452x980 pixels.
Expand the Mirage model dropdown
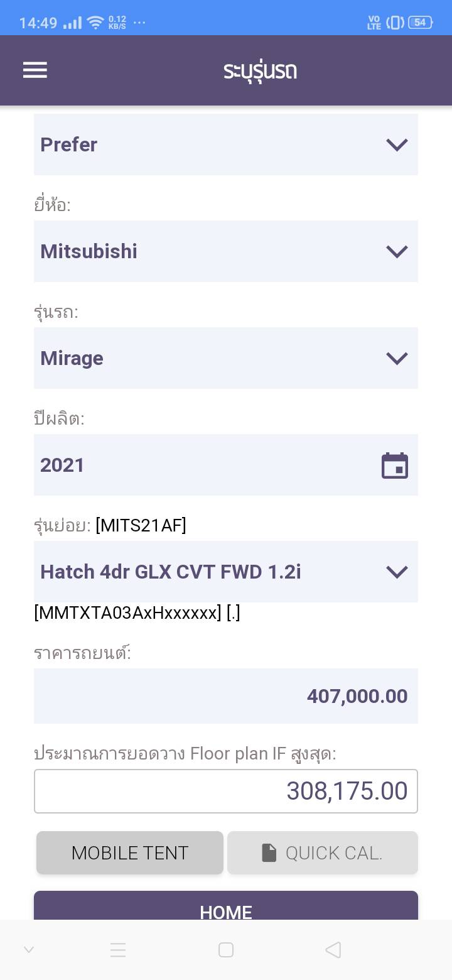226,358
